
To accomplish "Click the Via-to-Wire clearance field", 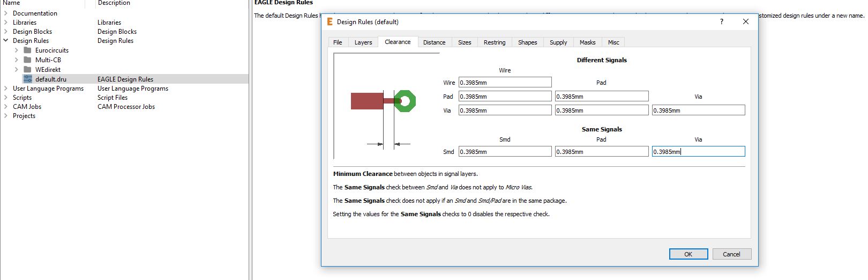I will 505,110.
